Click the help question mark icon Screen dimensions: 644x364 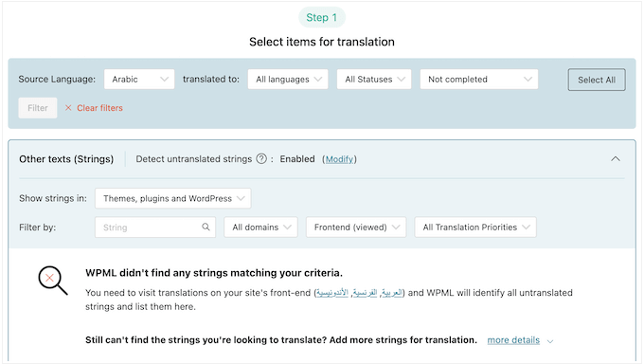pyautogui.click(x=261, y=158)
